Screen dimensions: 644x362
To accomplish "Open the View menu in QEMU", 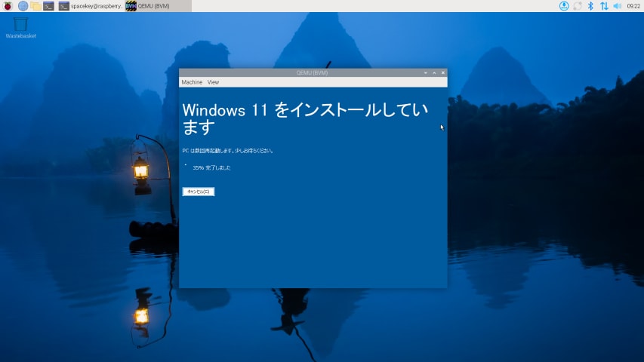I will click(213, 82).
